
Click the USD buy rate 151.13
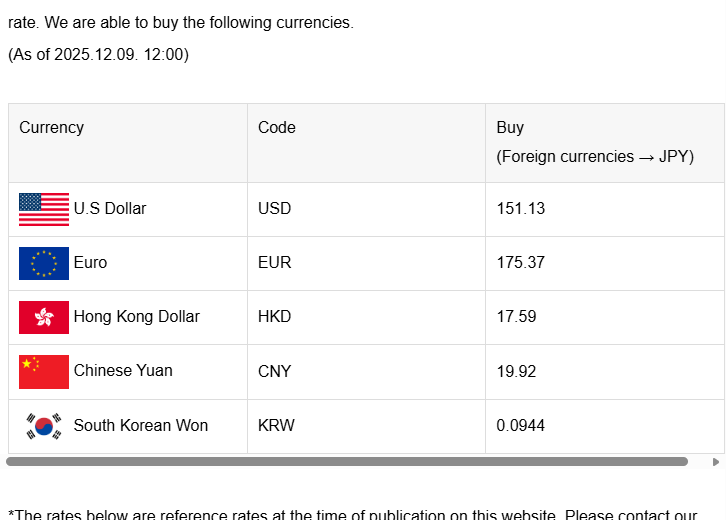point(518,209)
